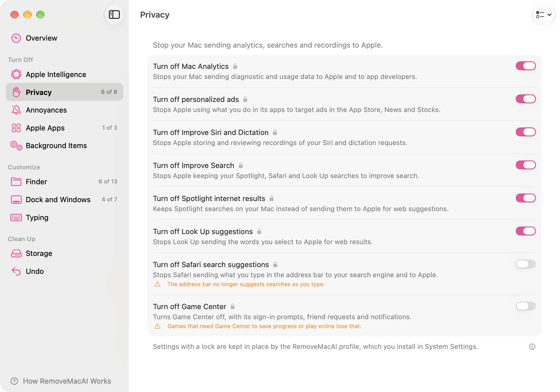Click the Finder folder icon

coord(16,182)
